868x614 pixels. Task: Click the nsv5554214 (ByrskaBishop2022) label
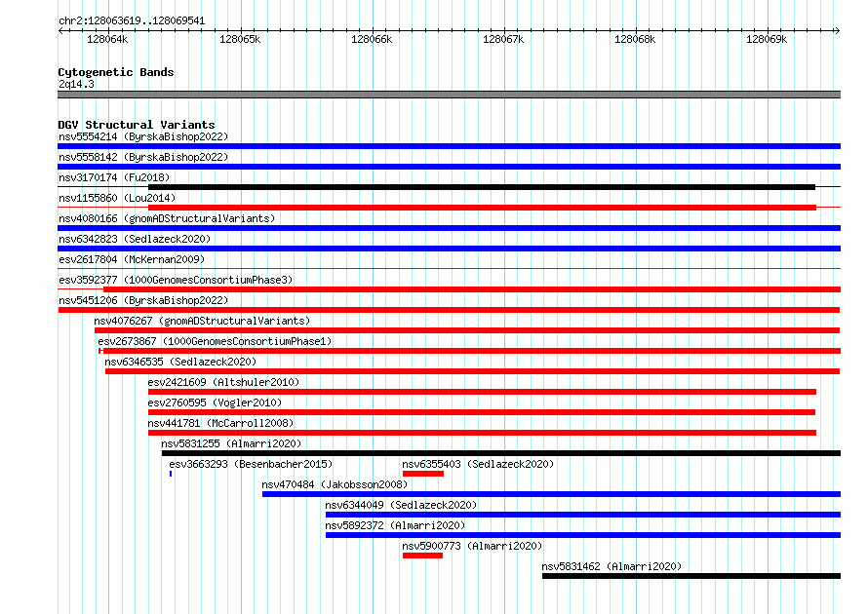tap(143, 136)
